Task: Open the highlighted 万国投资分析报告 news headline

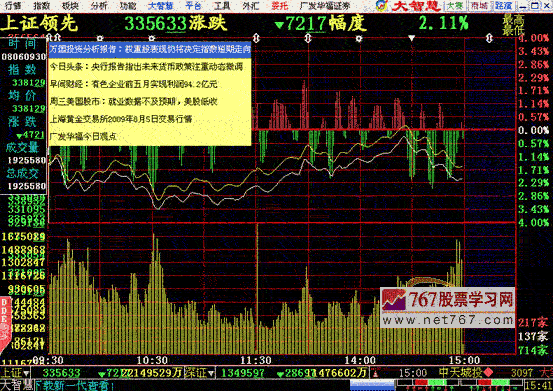Action: pyautogui.click(x=150, y=49)
